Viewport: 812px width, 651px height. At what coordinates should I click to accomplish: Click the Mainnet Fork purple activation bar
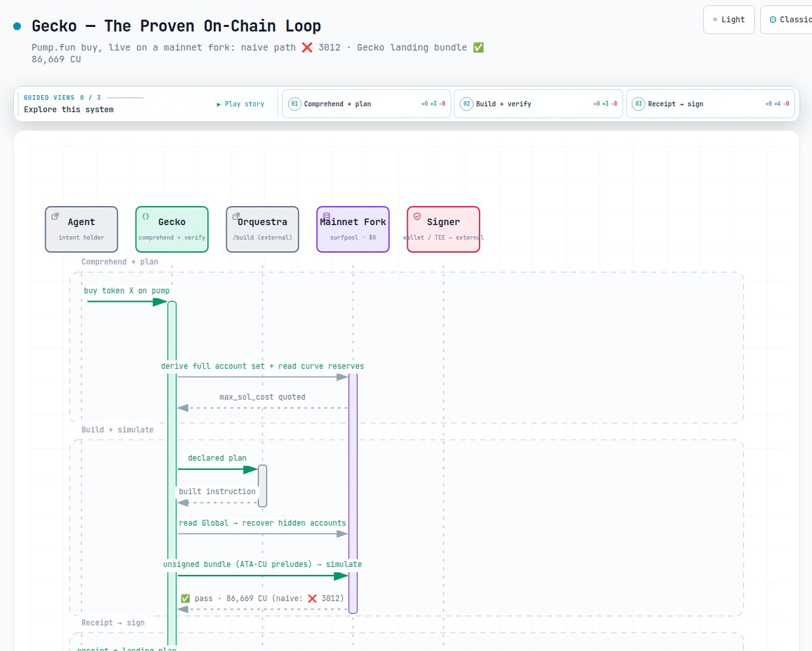(353, 493)
